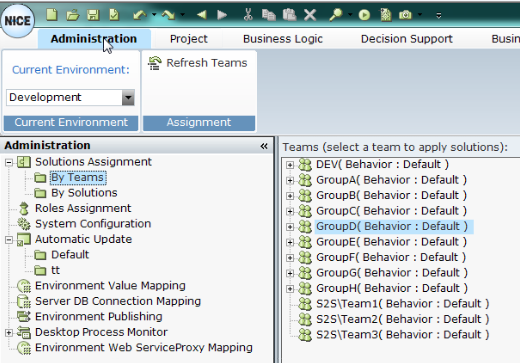Screen dimensions: 520x363
Task: Open the undo history dropdown arrow
Action: tap(154, 15)
